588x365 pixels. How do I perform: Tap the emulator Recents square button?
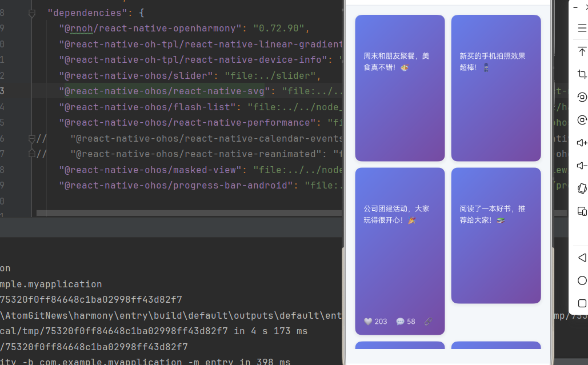582,303
